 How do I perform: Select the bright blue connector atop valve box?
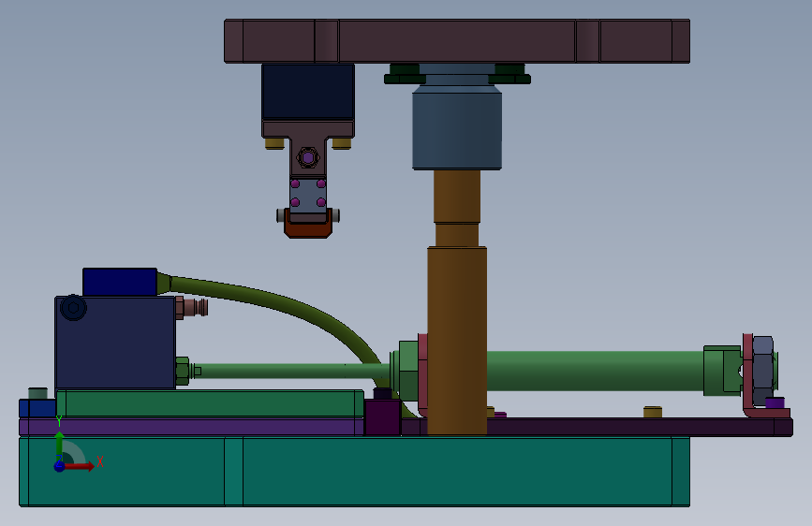point(120,282)
